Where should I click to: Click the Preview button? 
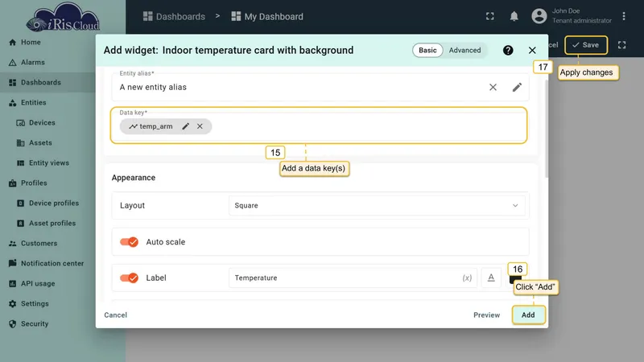[487, 315]
